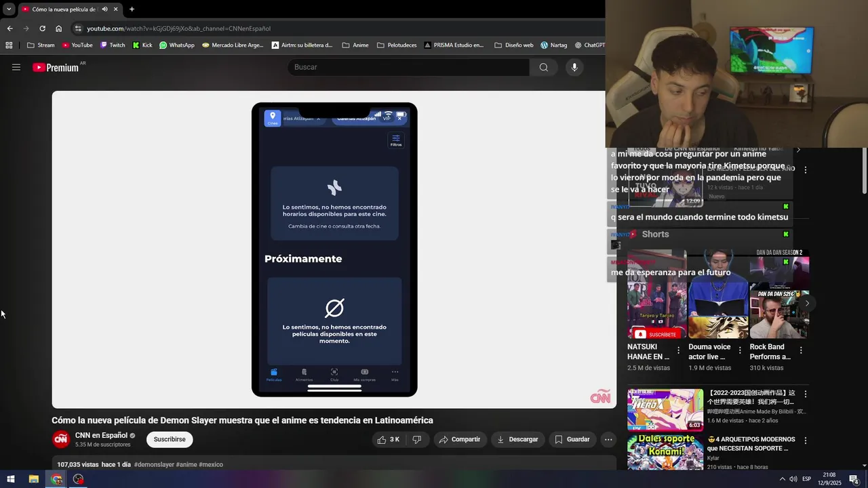Go back with browser back arrow

click(x=9, y=28)
